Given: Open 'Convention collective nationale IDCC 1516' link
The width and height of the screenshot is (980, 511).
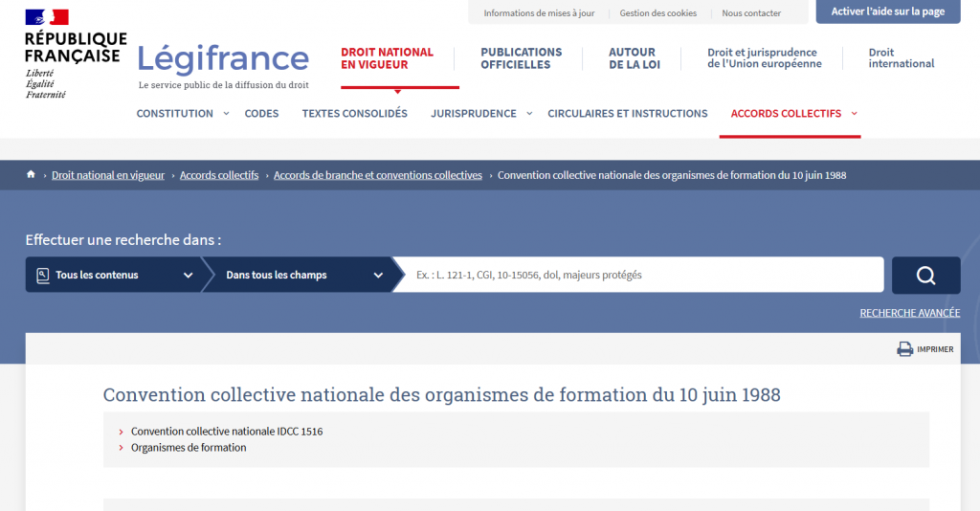Looking at the screenshot, I should coord(227,432).
